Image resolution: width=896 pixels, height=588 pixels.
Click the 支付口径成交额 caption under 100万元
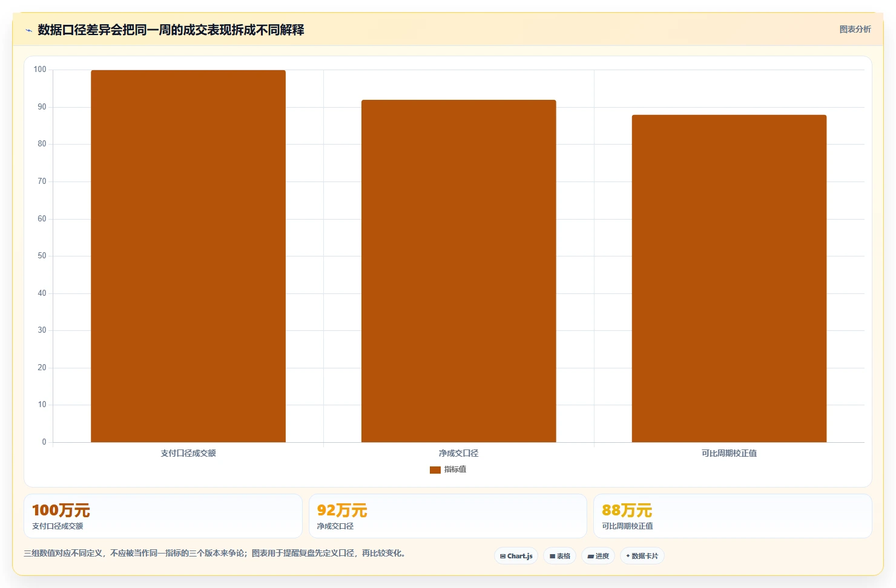click(x=58, y=526)
